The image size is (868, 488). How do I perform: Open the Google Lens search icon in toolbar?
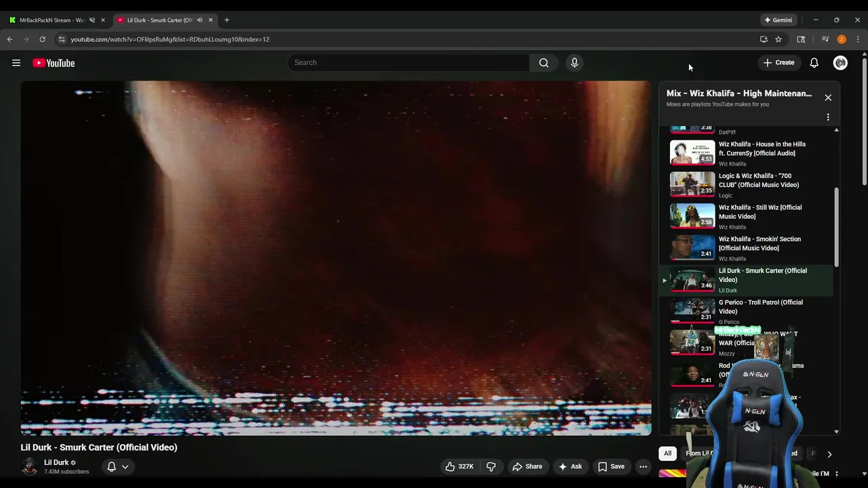pyautogui.click(x=801, y=39)
